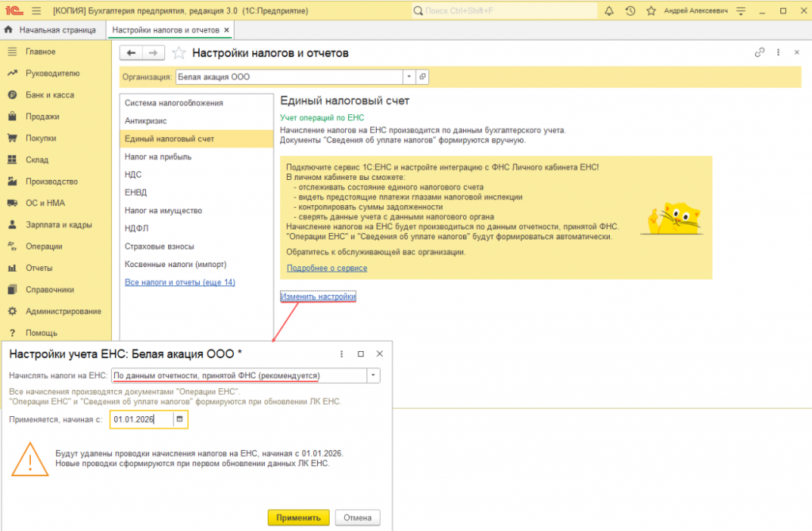Switch to the Начальная страница tab
Viewport: 812px width, 531px height.
click(52, 30)
